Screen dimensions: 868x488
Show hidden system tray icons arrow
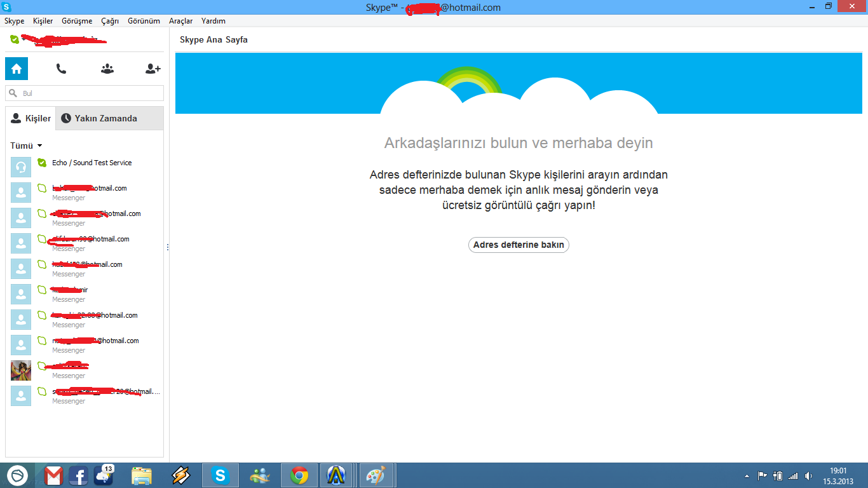(x=747, y=476)
